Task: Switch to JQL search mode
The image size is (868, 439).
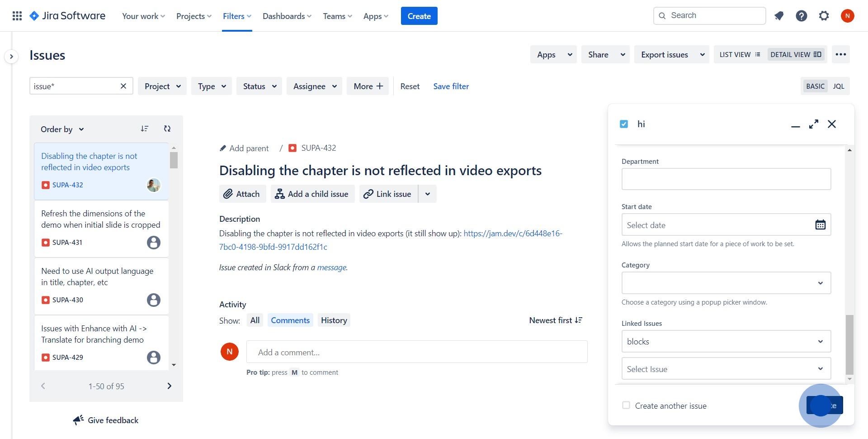Action: coord(839,86)
